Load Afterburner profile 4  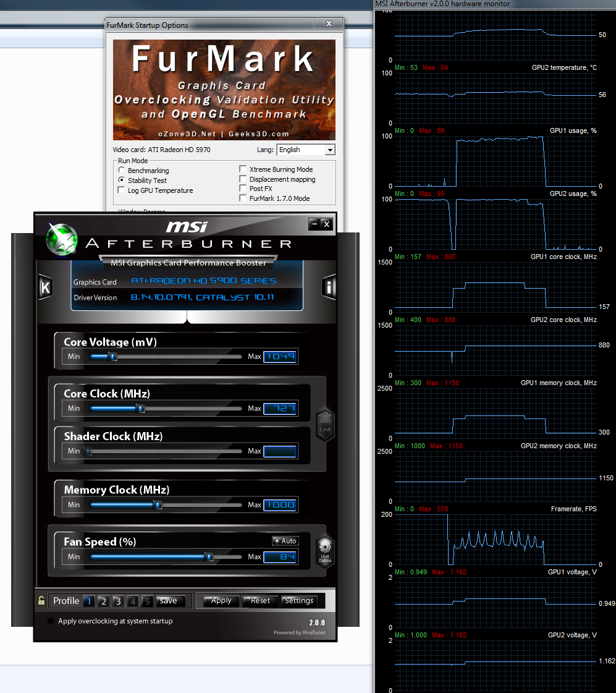point(132,601)
